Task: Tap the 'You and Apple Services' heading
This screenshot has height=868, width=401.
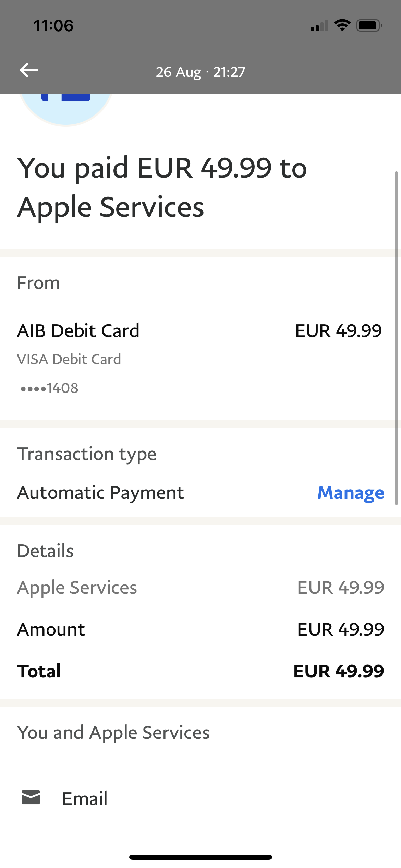Action: coord(113,733)
